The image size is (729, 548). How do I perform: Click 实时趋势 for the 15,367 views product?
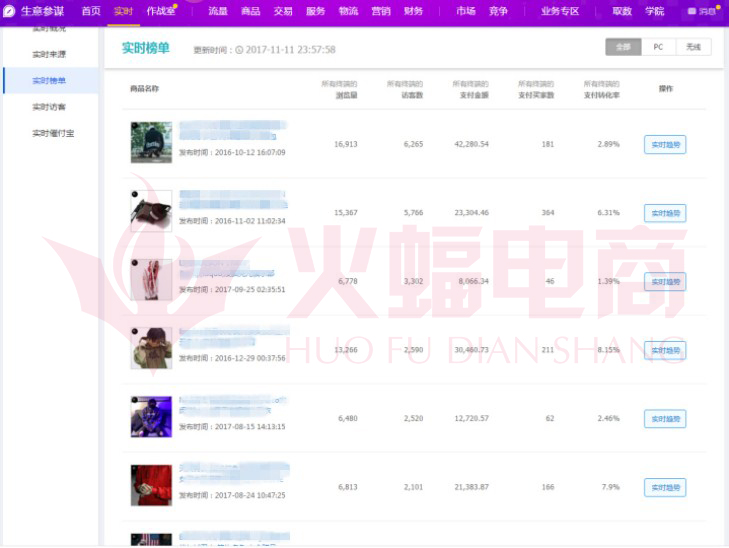pyautogui.click(x=665, y=213)
